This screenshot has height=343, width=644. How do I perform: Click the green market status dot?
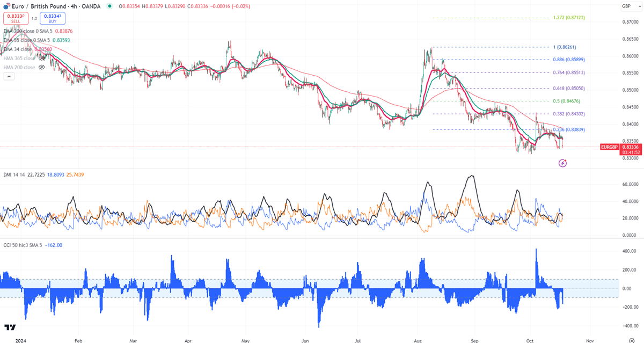pos(109,6)
